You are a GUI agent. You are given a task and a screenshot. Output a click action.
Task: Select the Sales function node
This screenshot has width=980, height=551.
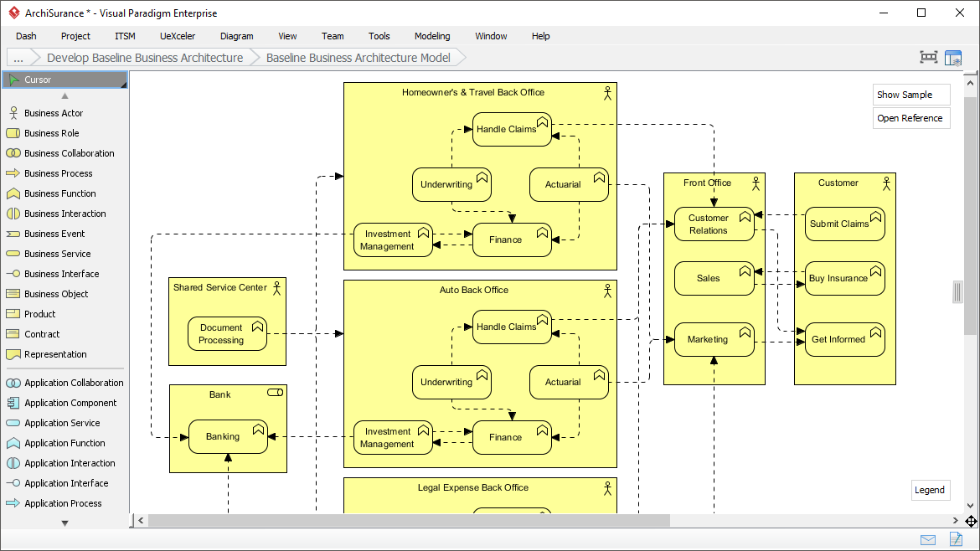pos(714,279)
